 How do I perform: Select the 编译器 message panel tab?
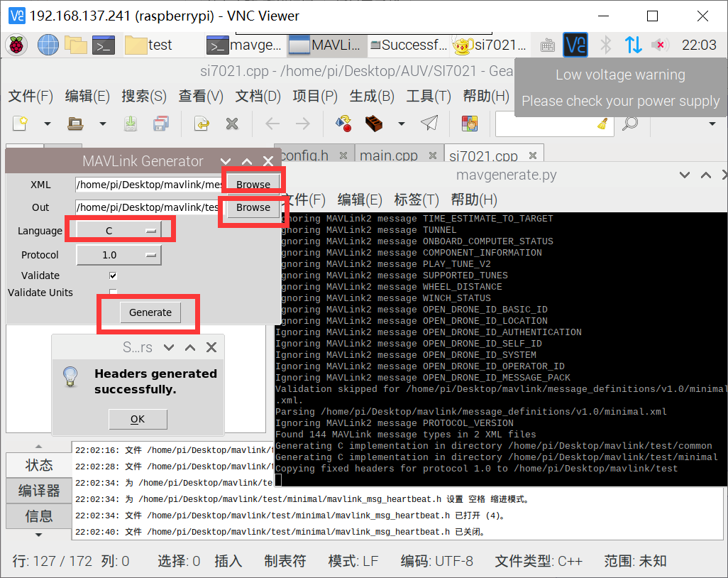click(x=39, y=490)
